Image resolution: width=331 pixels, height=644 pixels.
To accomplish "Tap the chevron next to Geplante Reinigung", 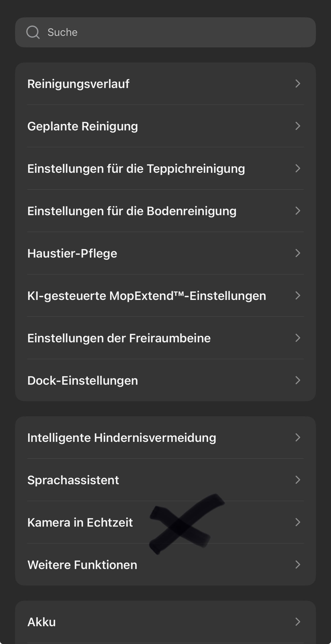I will tap(298, 126).
